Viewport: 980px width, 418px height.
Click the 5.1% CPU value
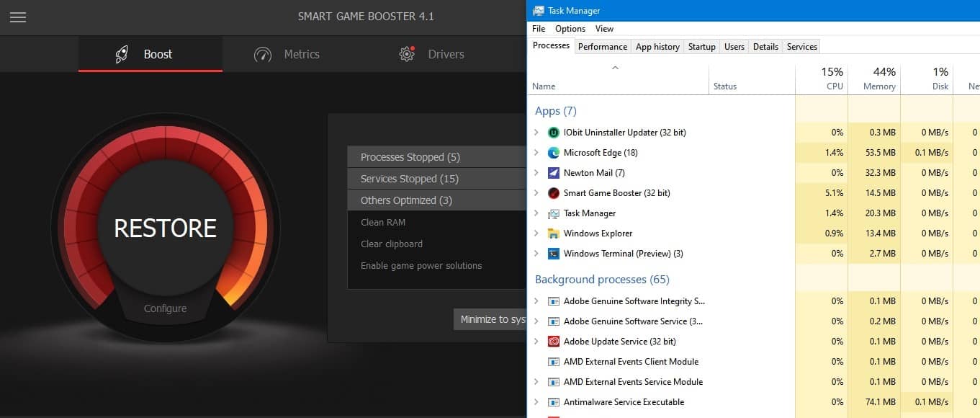coord(834,193)
